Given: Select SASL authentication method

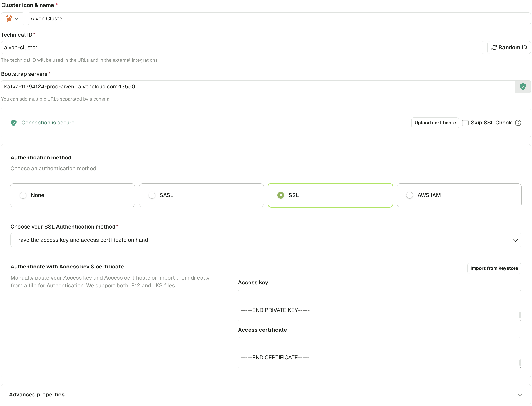Looking at the screenshot, I should (201, 195).
